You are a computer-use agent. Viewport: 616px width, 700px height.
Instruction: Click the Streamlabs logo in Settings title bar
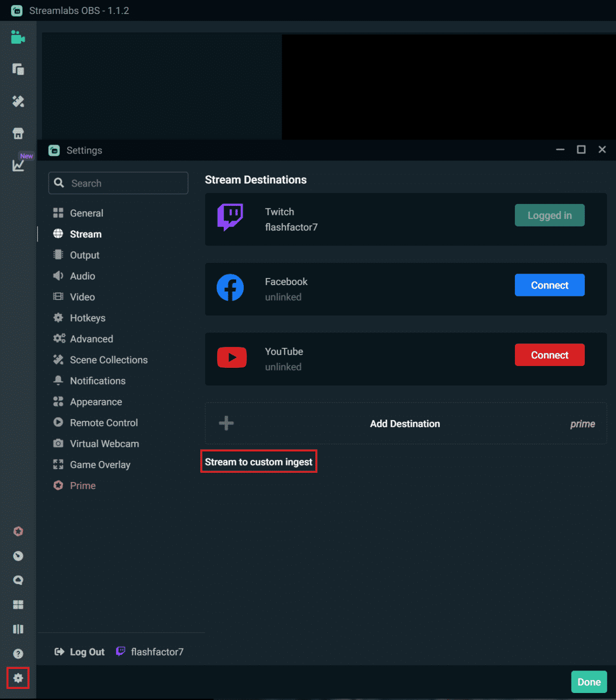point(54,150)
